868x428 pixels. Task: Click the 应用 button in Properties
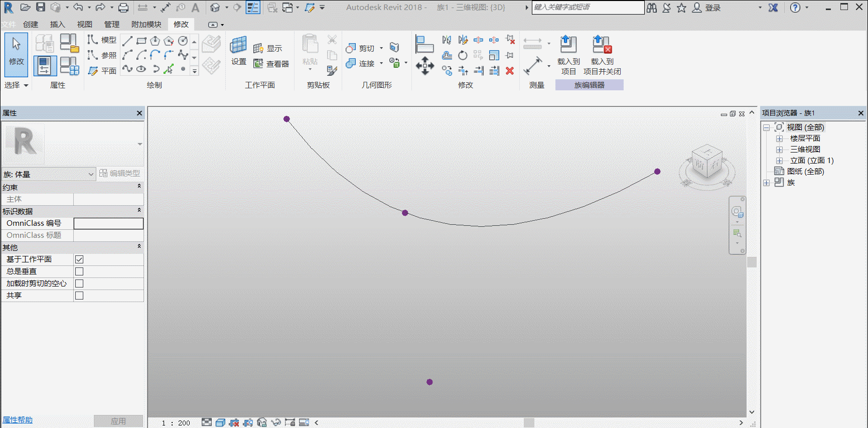(118, 421)
